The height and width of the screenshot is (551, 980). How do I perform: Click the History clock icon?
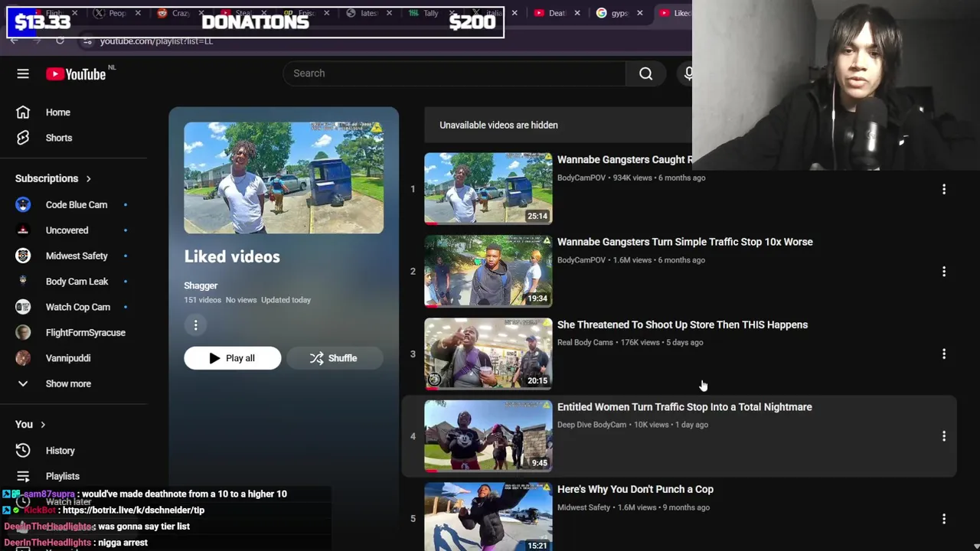[23, 451]
